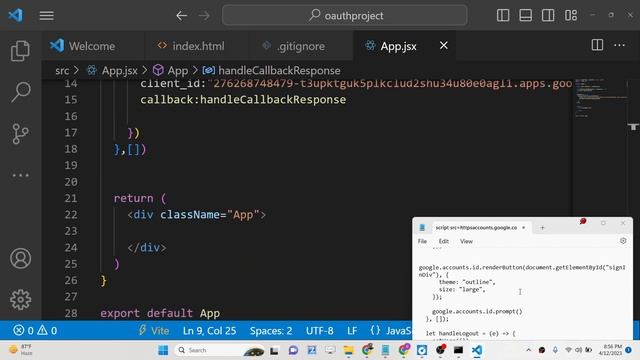Show additional views via activity bar ellipsis
Viewport: 640px width, 360px height.
click(20, 175)
